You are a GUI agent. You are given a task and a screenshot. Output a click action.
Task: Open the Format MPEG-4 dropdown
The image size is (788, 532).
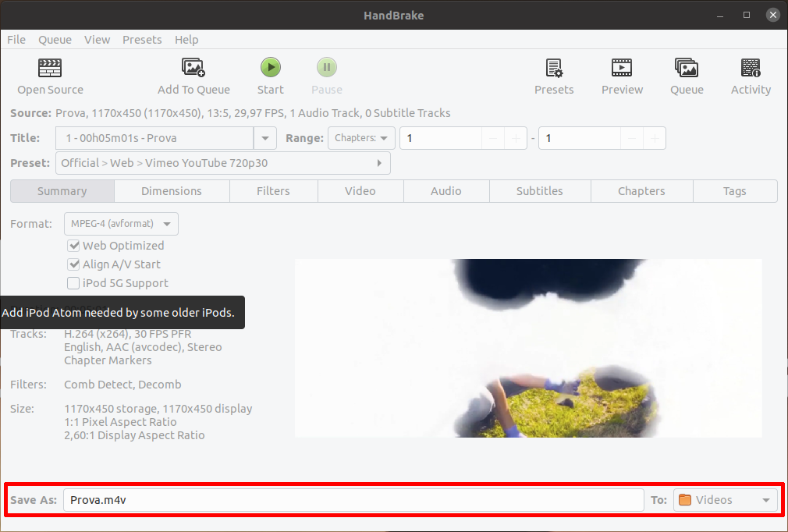121,224
